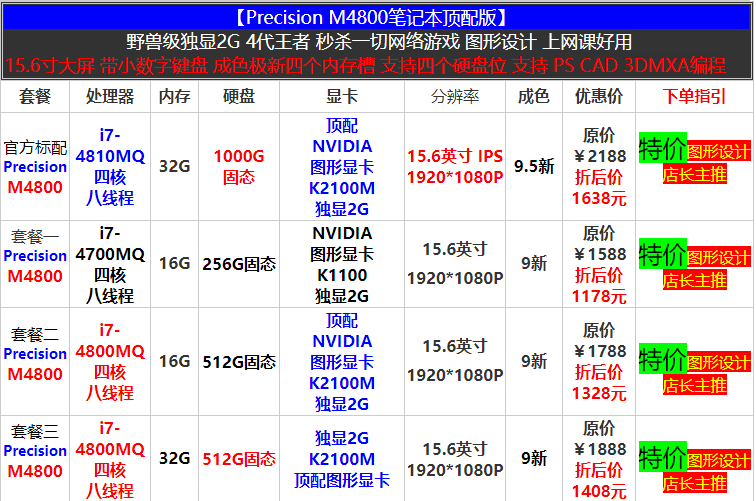The height and width of the screenshot is (501, 756).
Task: Click the 处理器 column header
Action: pos(110,96)
